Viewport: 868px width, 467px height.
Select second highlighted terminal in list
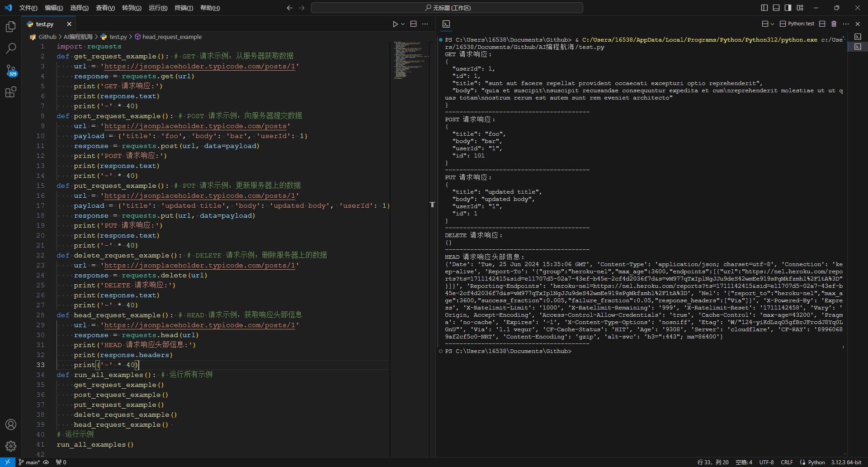click(858, 47)
